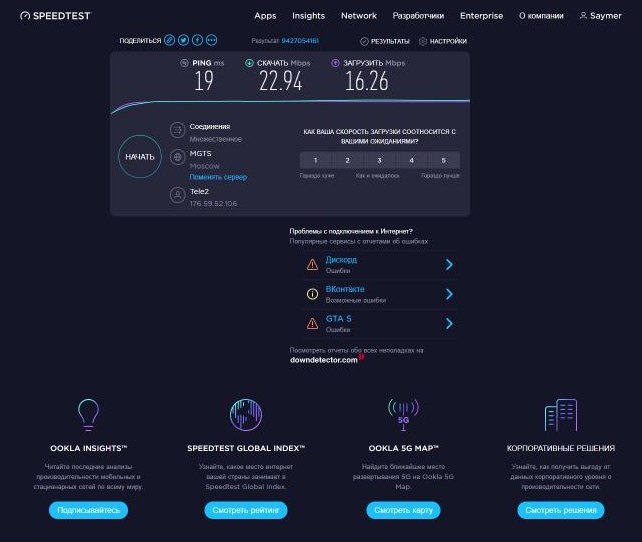Click the Ookla 5G Map antenna icon
The width and height of the screenshot is (642, 542).
[403, 415]
